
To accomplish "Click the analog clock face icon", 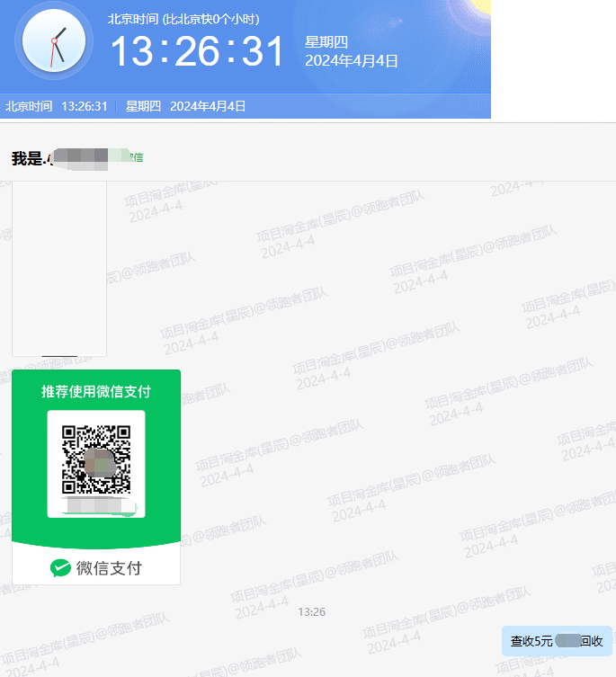I will 54,41.
